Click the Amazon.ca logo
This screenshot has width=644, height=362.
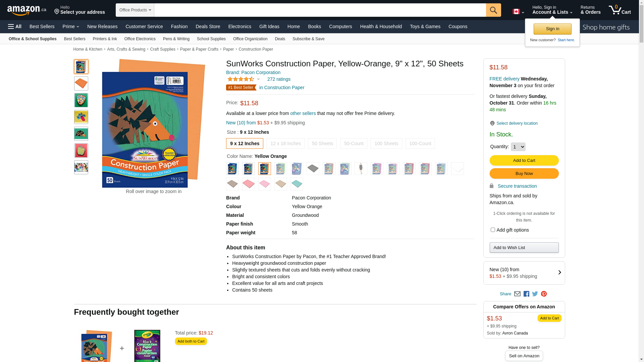click(x=27, y=10)
